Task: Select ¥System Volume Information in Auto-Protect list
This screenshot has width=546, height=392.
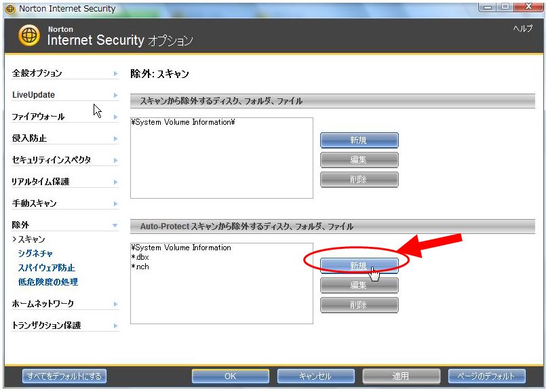Action: pyautogui.click(x=181, y=248)
